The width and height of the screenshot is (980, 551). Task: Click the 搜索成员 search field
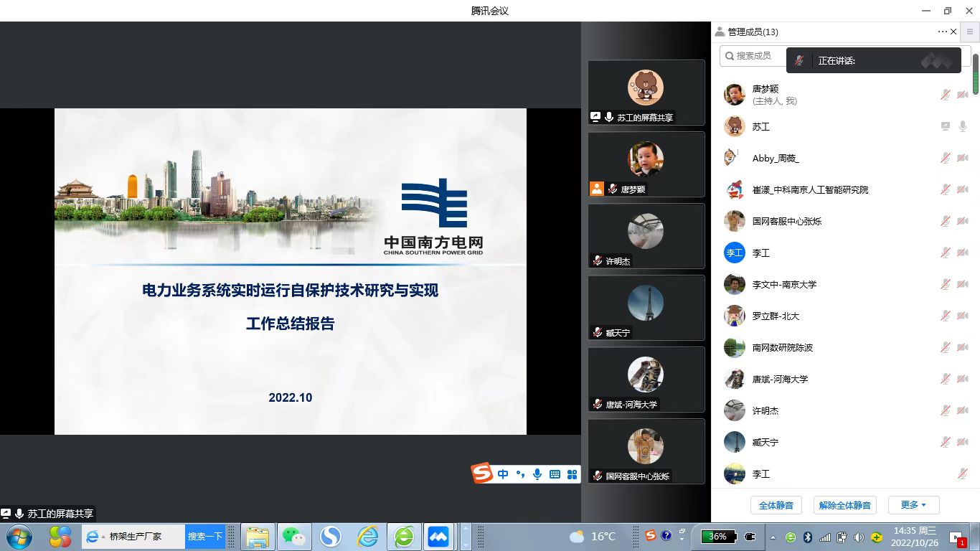coord(753,55)
